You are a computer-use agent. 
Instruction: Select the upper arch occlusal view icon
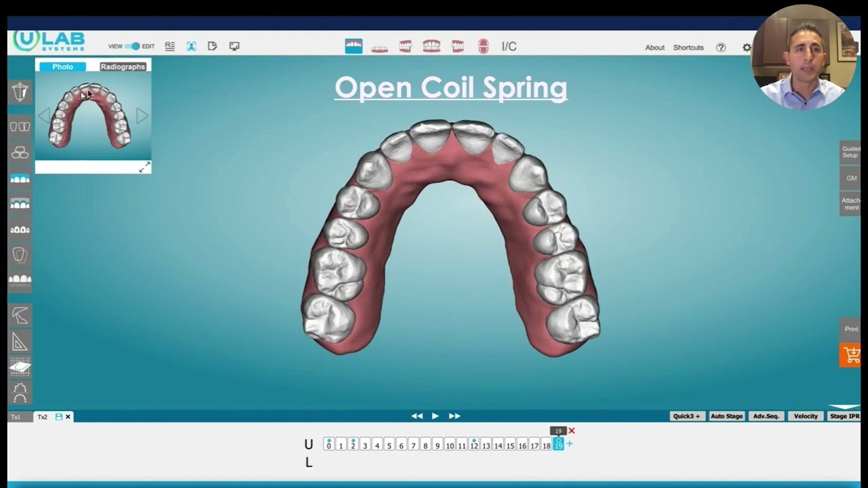[353, 46]
